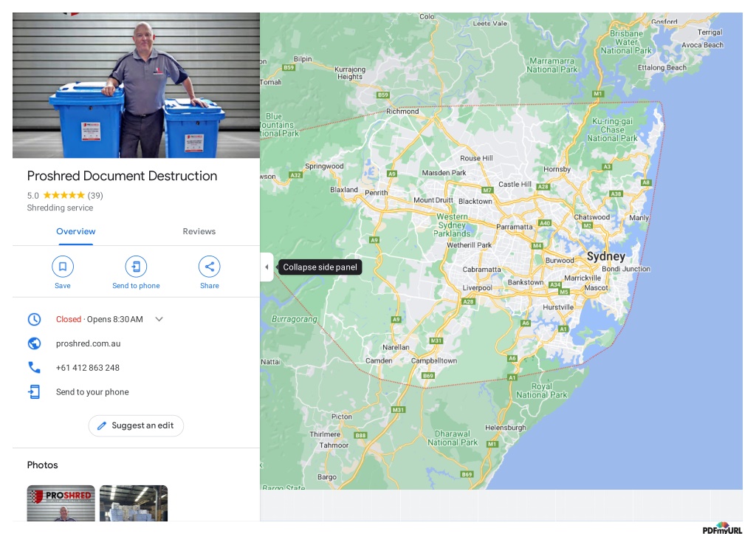Open the proshred.com.au website link

[x=89, y=343]
